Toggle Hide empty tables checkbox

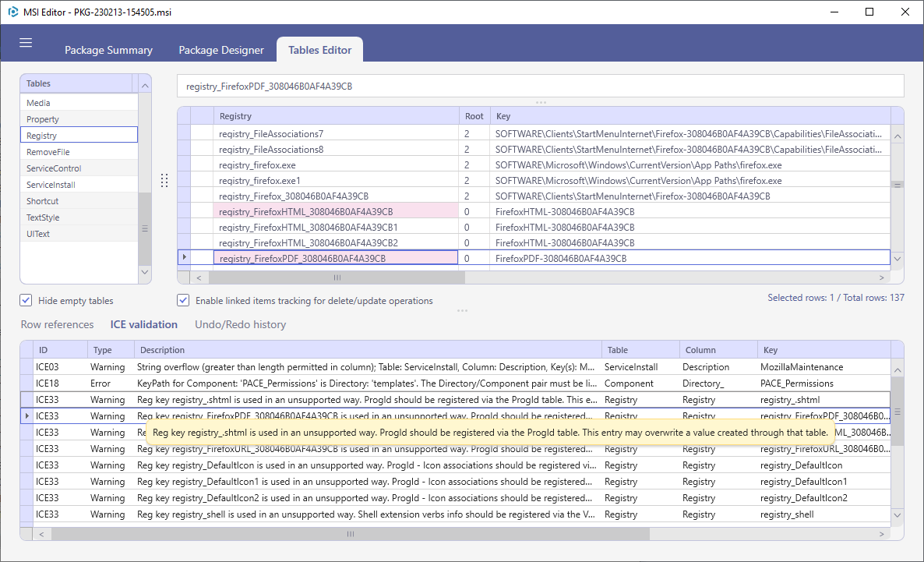coord(26,300)
